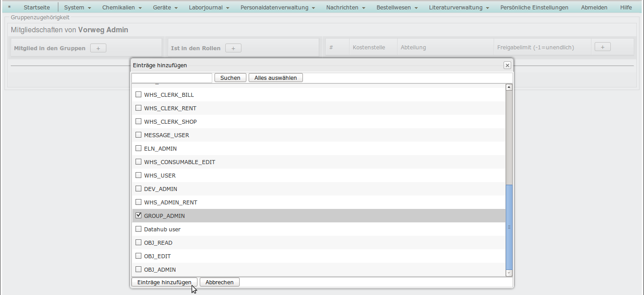Click the plus icon after the Freigabelimit column

click(x=602, y=47)
